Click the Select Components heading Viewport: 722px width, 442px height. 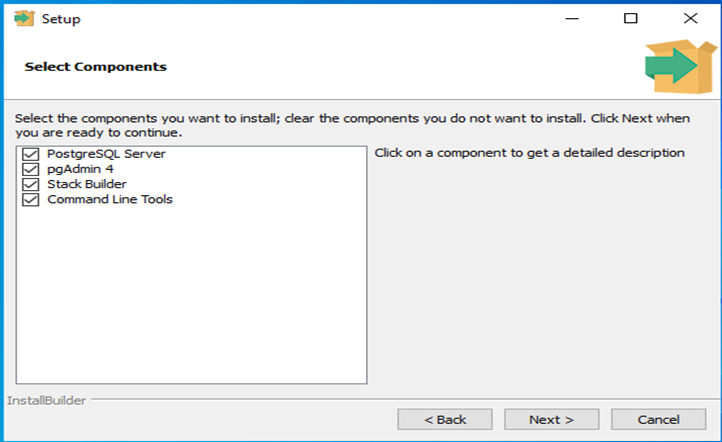[x=96, y=67]
